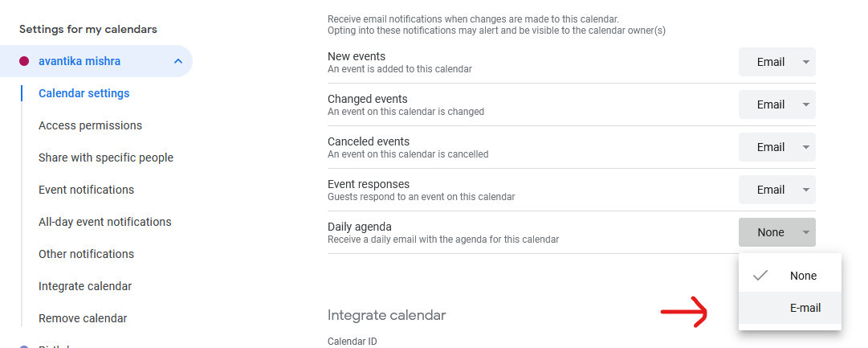Jump to Share with specific people
Screen dimensions: 868x348
coord(106,158)
